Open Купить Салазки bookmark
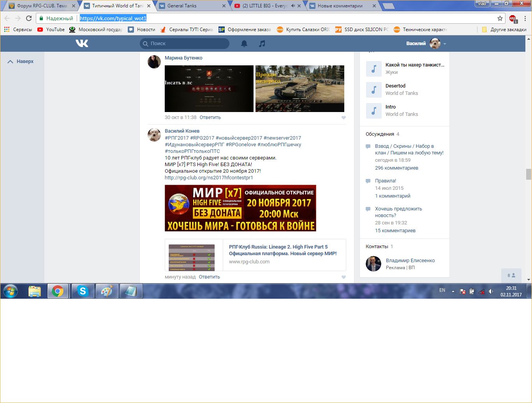The image size is (532, 403). pyautogui.click(x=303, y=30)
